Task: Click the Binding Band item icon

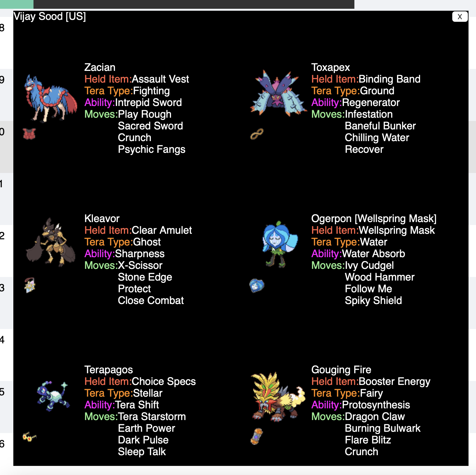Action: click(257, 134)
